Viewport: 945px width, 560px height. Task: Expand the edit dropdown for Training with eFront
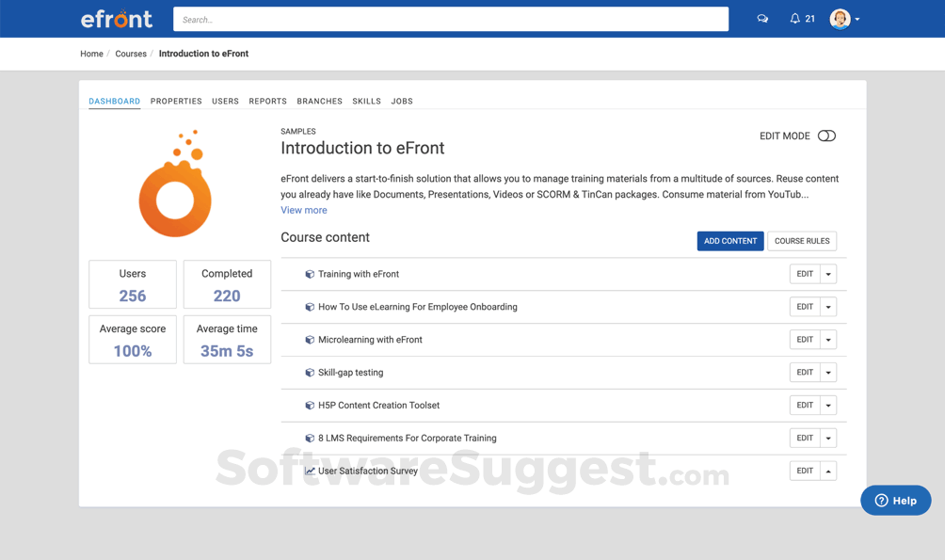pyautogui.click(x=829, y=273)
